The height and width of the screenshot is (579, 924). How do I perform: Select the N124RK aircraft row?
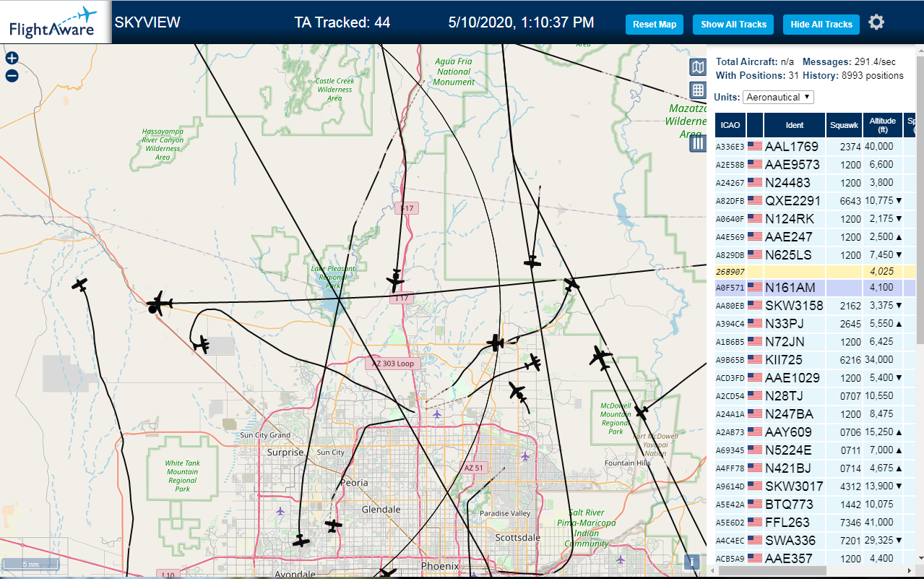[815, 218]
